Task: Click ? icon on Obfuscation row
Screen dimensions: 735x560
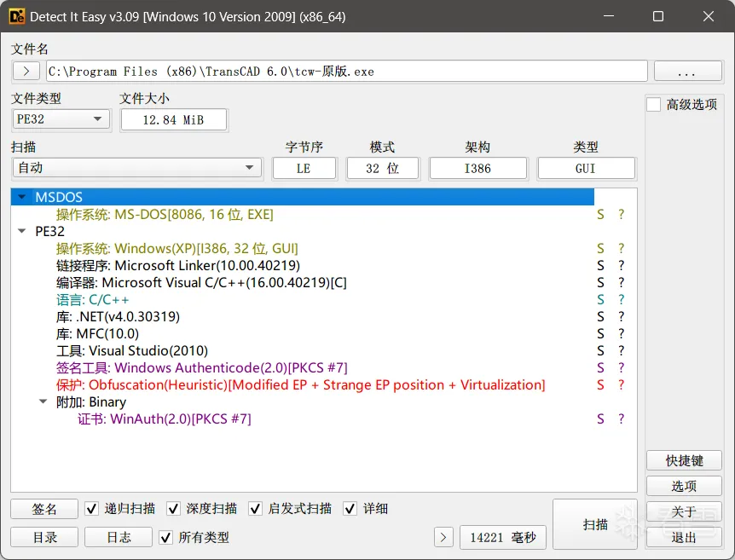Action: pos(621,384)
